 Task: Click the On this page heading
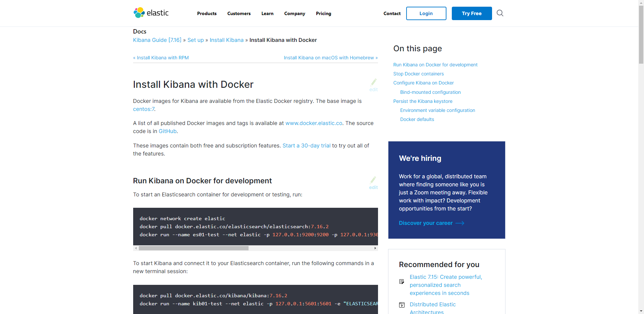(417, 49)
